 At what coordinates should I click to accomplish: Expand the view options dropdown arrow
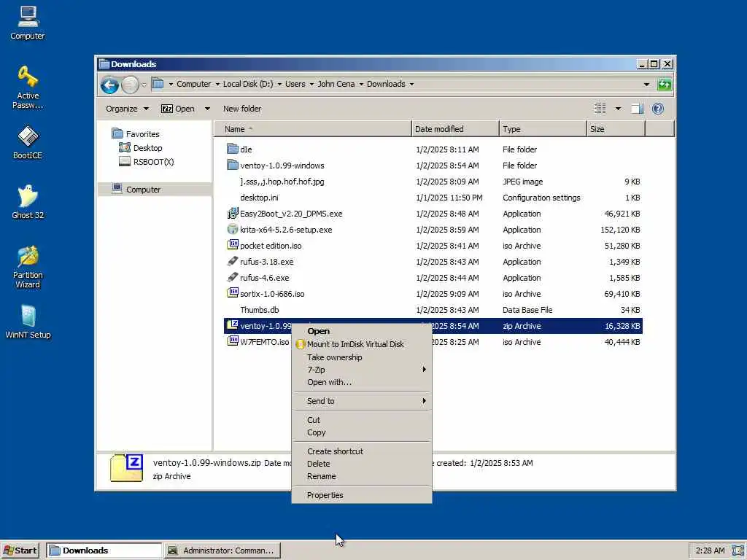click(618, 109)
